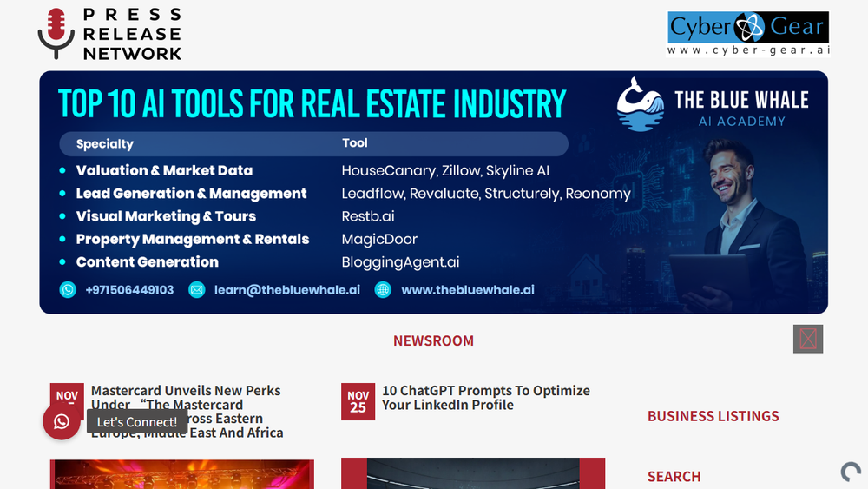Image resolution: width=868 pixels, height=489 pixels.
Task: Click the BUSINESS LISTINGS heading
Action: click(713, 416)
